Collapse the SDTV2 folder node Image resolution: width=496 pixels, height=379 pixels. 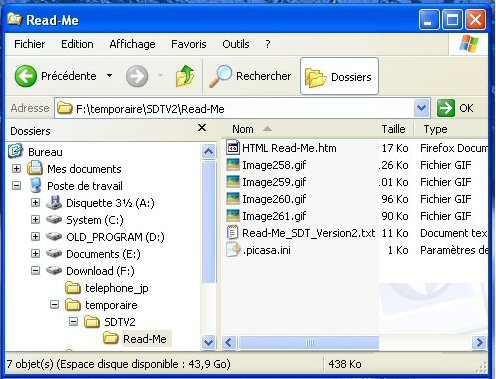click(x=73, y=322)
